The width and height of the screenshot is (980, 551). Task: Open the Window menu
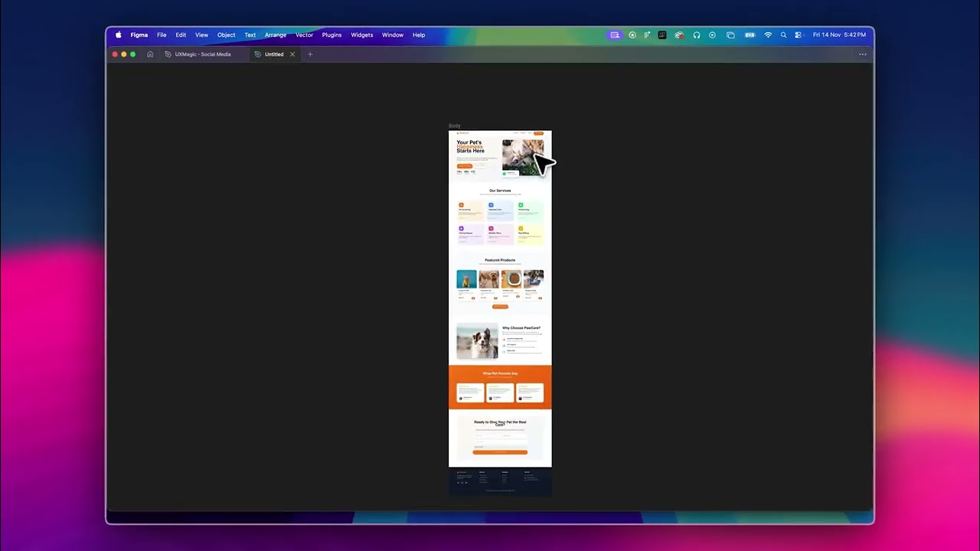tap(393, 35)
